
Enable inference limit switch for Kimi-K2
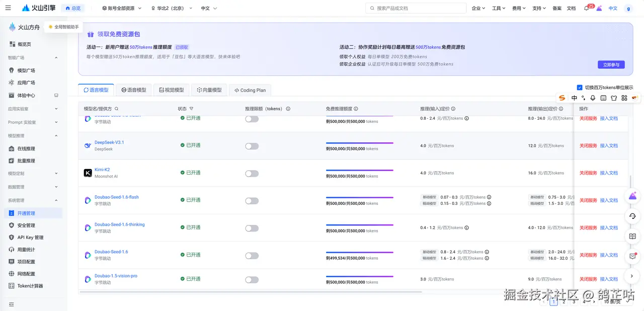coord(252,173)
